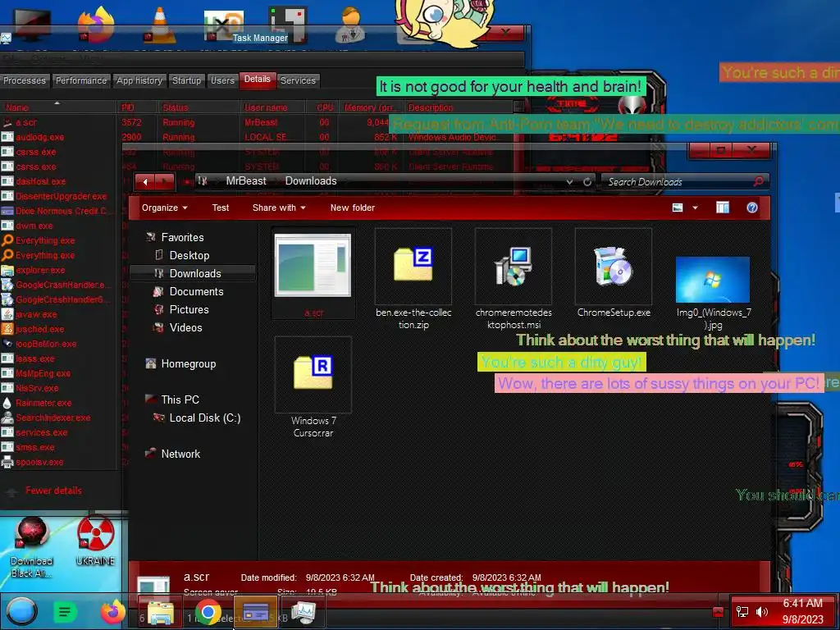The width and height of the screenshot is (840, 630).
Task: Select dwm.exe in the process list
Action: click(x=59, y=226)
